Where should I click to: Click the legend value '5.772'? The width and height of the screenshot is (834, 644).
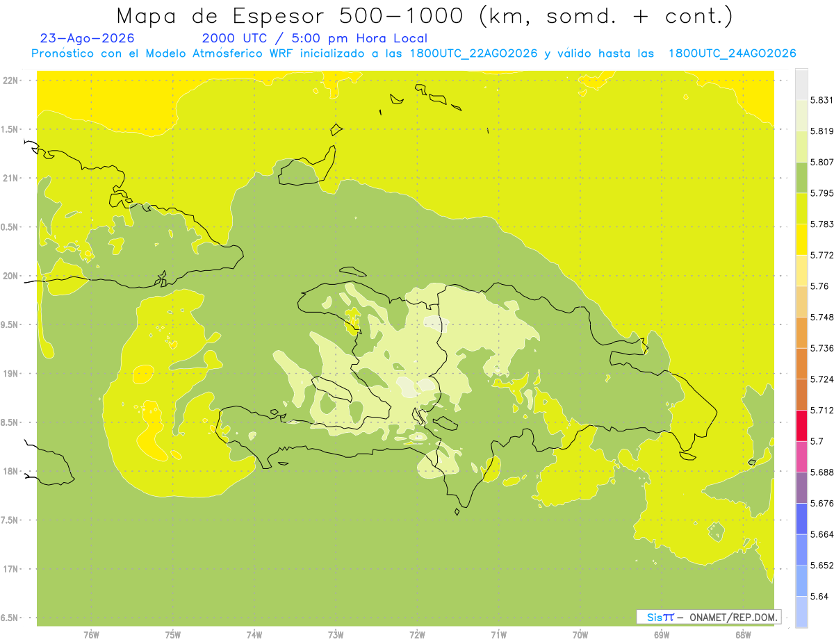(821, 255)
